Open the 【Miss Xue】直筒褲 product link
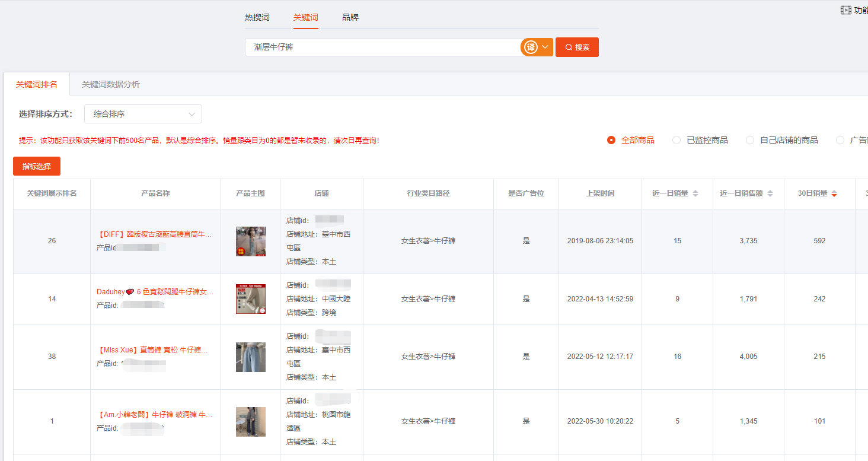Image resolution: width=868 pixels, height=461 pixels. [x=153, y=350]
